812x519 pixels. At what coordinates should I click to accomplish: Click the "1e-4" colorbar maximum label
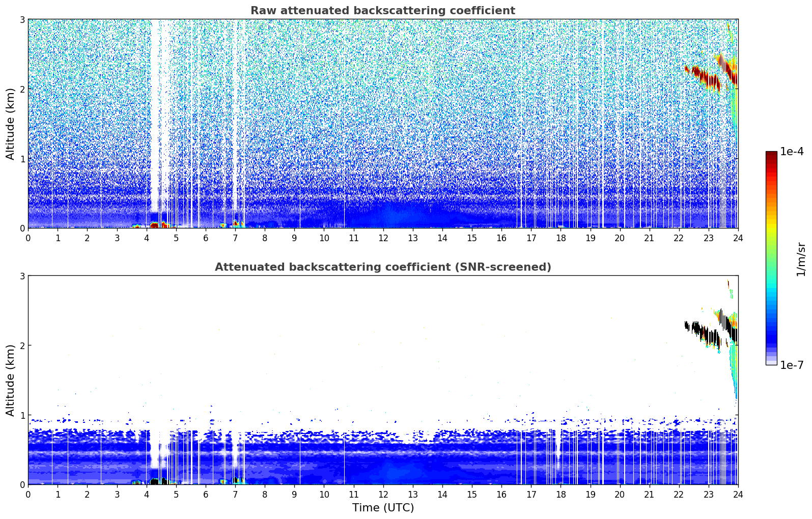tap(792, 152)
